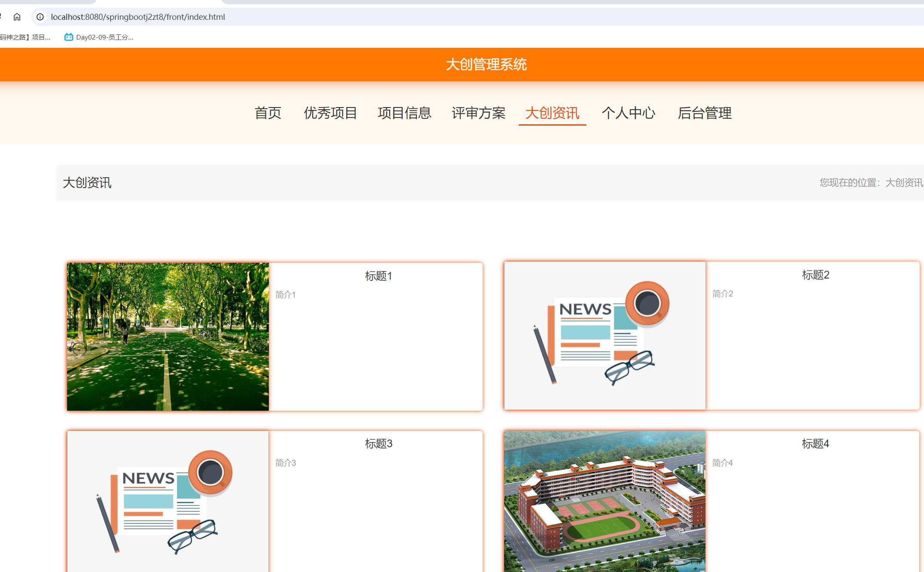The height and width of the screenshot is (572, 924).
Task: Click NEWS illustration for 标题3
Action: (168, 501)
